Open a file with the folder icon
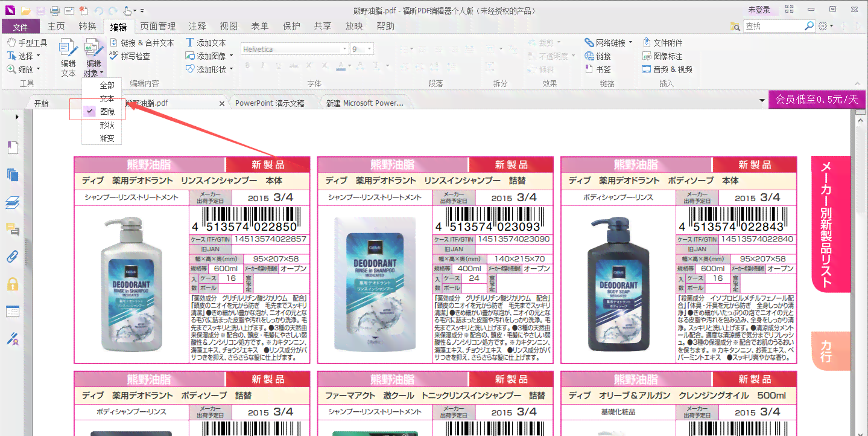This screenshot has width=868, height=436. (25, 11)
